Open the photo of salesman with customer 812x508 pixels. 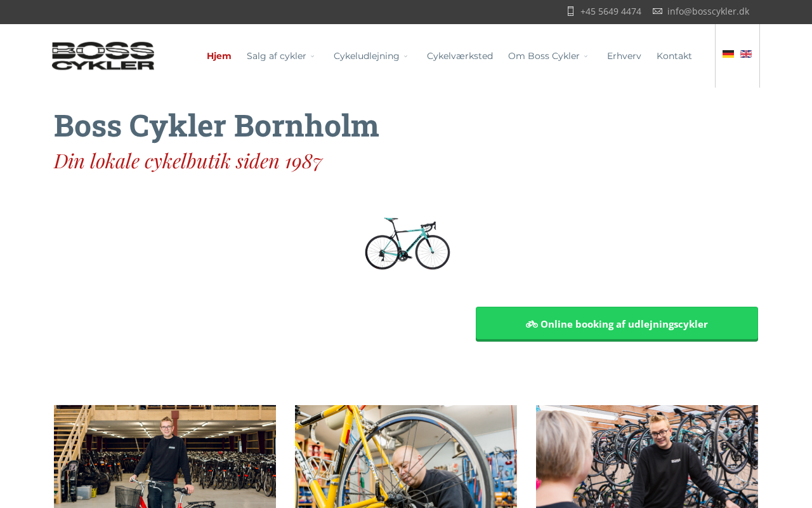[647, 457]
